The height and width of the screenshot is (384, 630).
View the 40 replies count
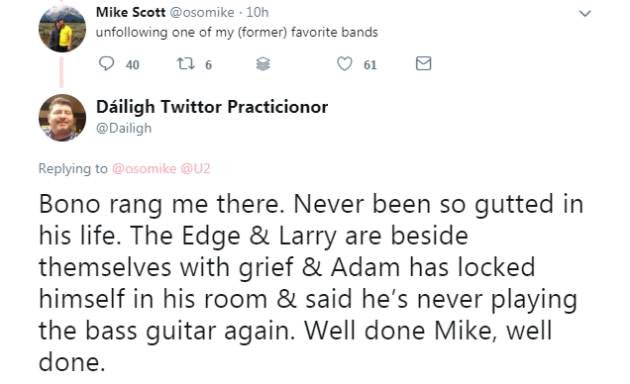coord(133,65)
